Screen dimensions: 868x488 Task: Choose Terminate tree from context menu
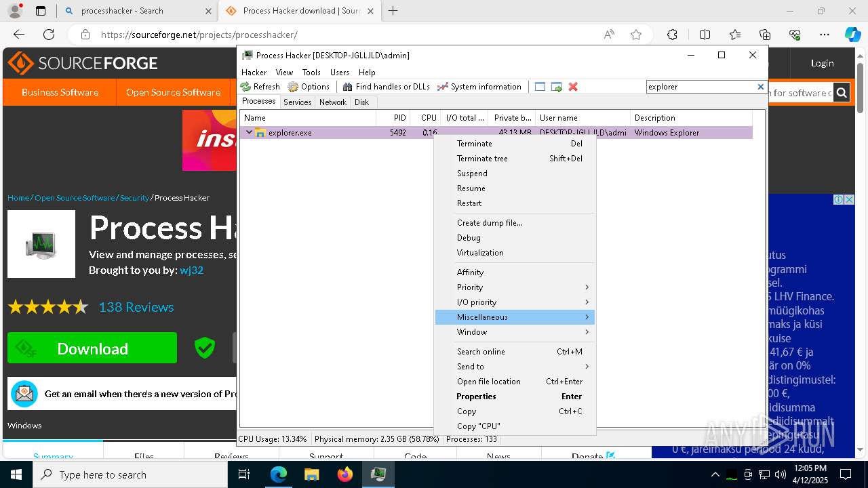click(515, 159)
